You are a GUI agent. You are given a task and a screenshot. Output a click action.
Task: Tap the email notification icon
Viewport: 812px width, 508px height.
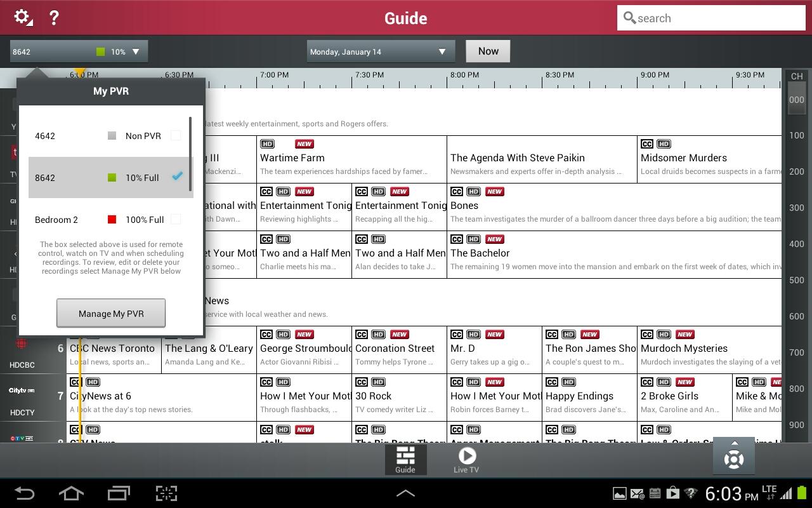tap(638, 493)
